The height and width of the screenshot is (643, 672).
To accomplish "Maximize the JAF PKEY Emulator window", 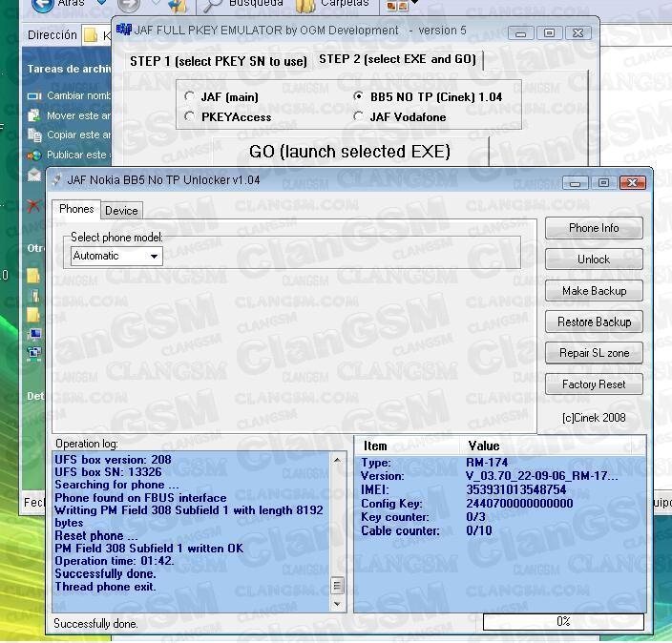I will pos(550,33).
